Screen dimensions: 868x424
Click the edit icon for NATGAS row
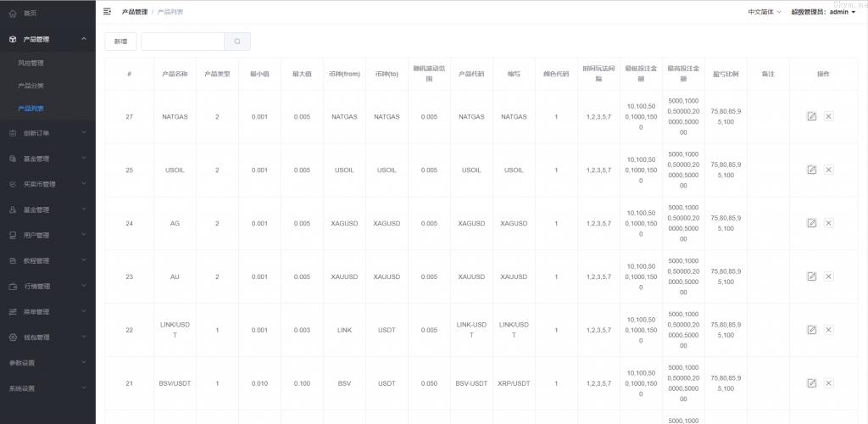coord(811,116)
